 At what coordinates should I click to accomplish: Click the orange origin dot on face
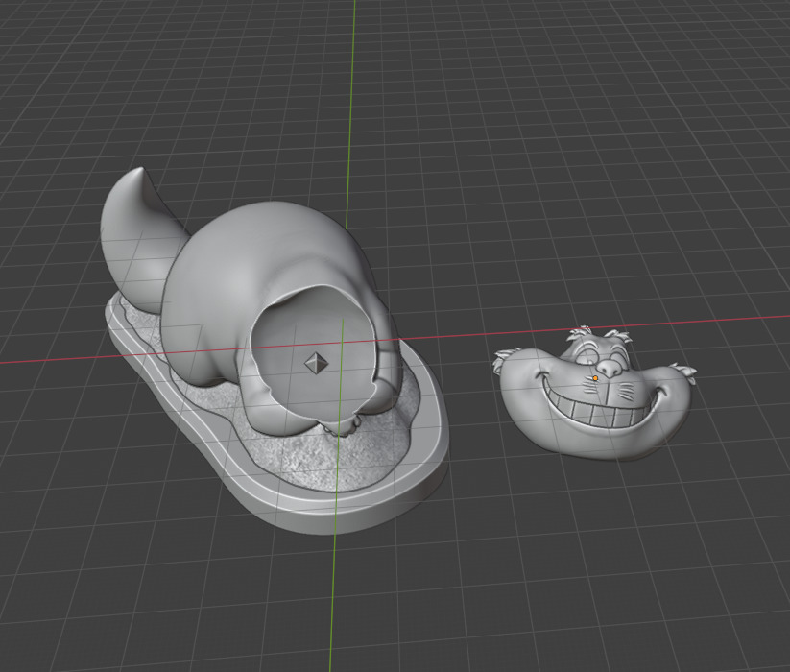(x=595, y=378)
